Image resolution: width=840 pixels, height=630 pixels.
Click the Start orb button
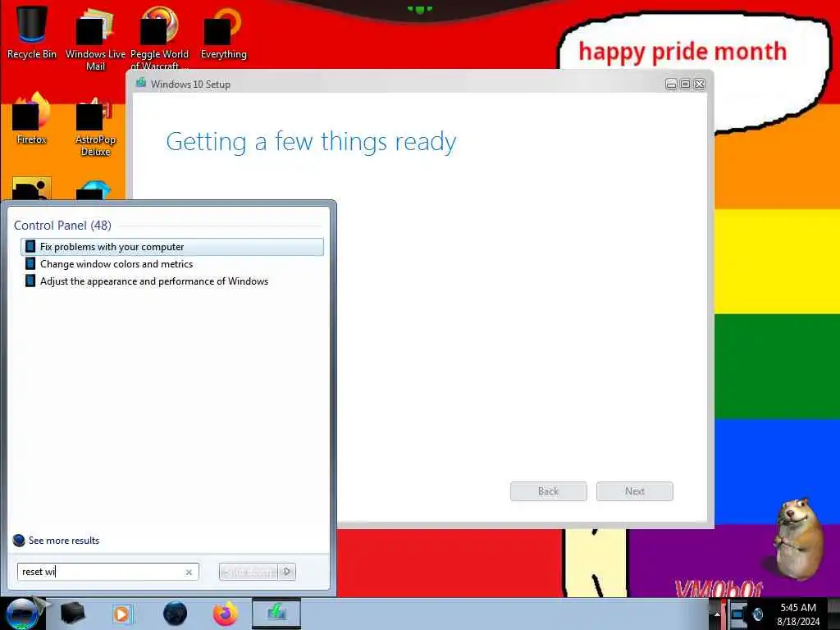[x=21, y=614]
